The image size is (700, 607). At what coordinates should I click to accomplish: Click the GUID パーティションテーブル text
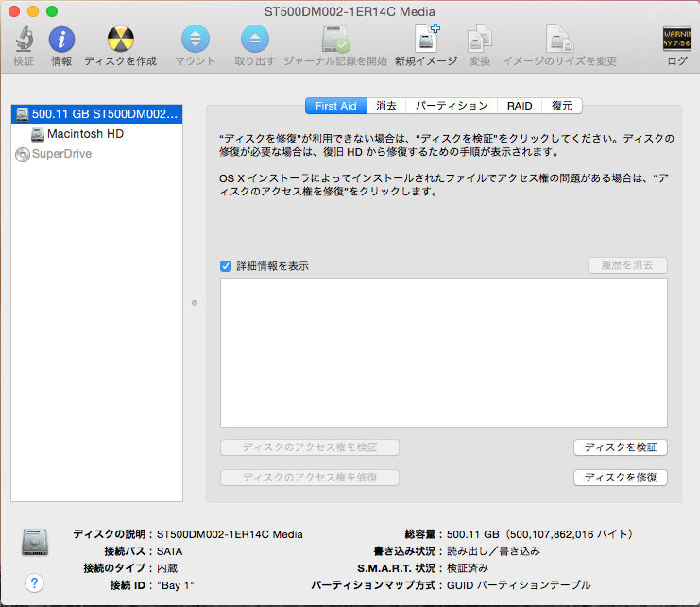(x=519, y=585)
